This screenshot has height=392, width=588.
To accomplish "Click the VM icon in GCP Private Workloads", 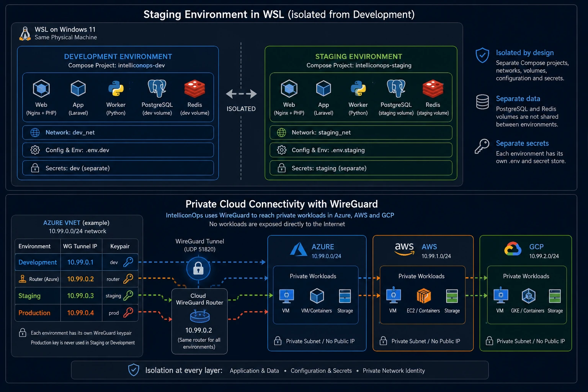I will click(x=500, y=296).
